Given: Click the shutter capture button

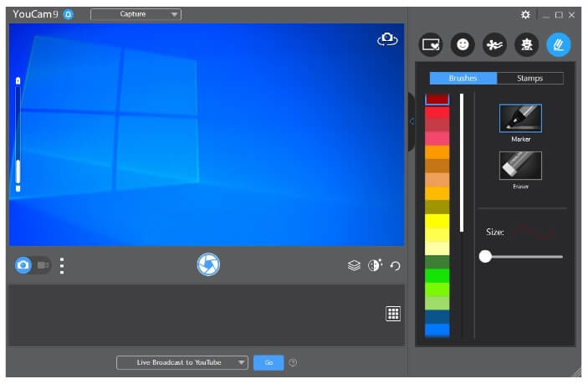Looking at the screenshot, I should pos(208,264).
